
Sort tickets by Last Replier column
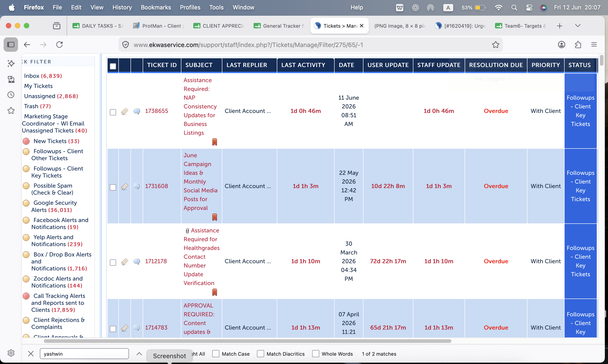tap(247, 65)
